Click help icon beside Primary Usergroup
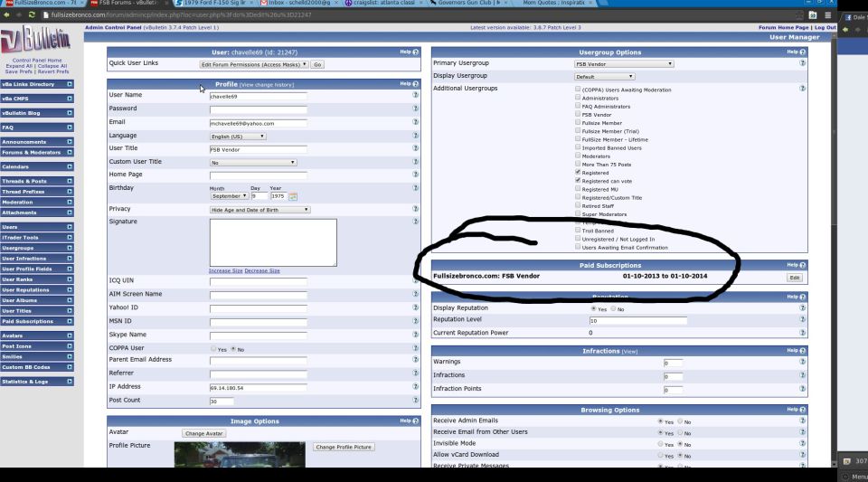Screen dimensions: 868x482 tap(802, 63)
